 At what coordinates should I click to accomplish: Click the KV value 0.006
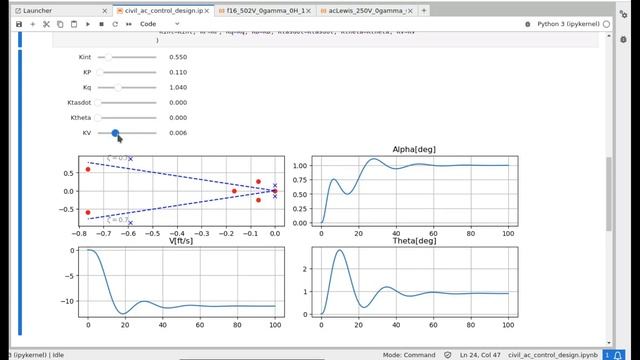point(178,133)
